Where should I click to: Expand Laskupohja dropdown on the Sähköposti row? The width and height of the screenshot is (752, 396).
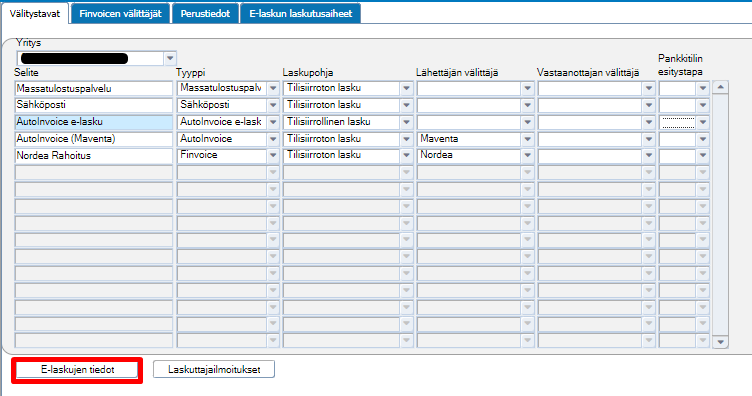407,105
